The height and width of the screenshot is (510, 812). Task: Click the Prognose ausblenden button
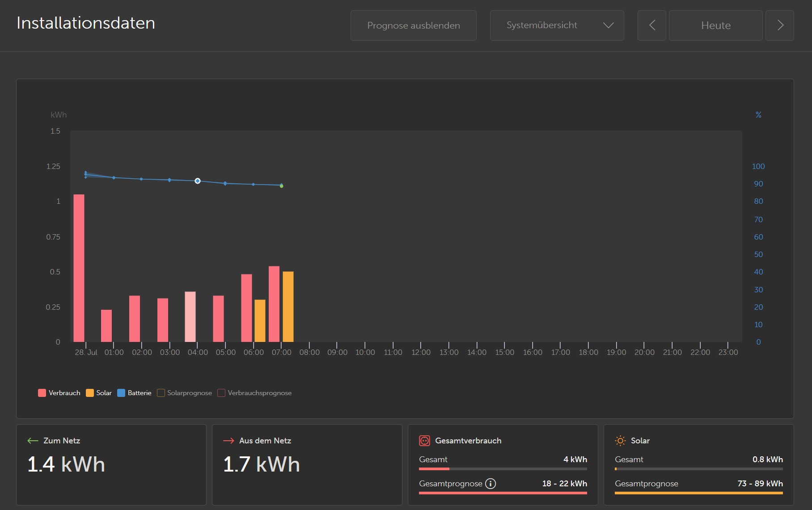(x=414, y=25)
